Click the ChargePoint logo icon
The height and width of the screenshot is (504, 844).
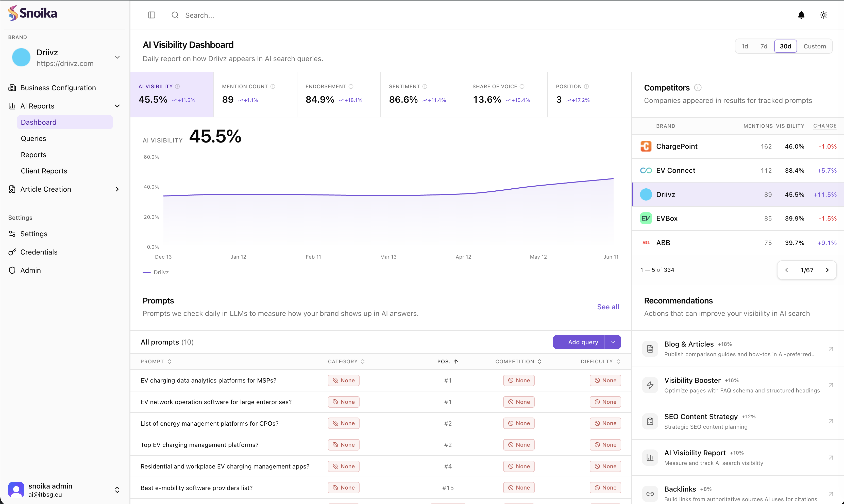(x=646, y=146)
